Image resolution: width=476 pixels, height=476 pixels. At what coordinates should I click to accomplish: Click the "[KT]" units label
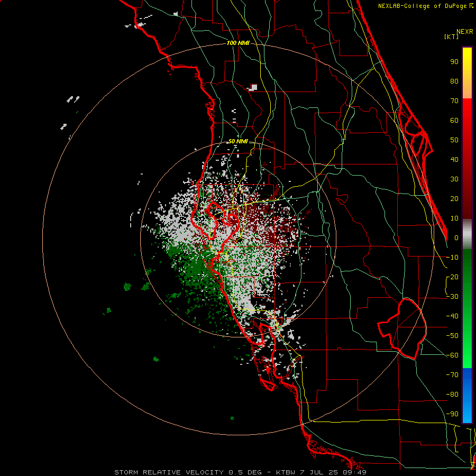tap(451, 36)
